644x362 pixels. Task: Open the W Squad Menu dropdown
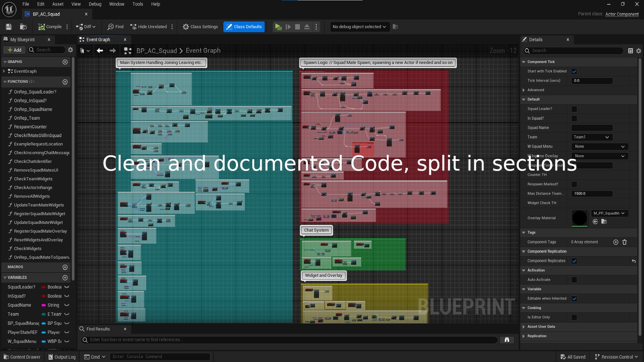600,146
